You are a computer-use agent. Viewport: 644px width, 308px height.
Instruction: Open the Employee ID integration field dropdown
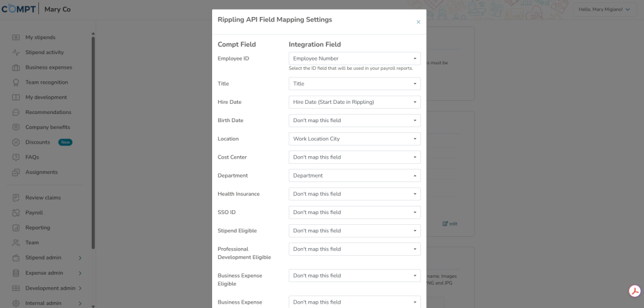tap(355, 59)
